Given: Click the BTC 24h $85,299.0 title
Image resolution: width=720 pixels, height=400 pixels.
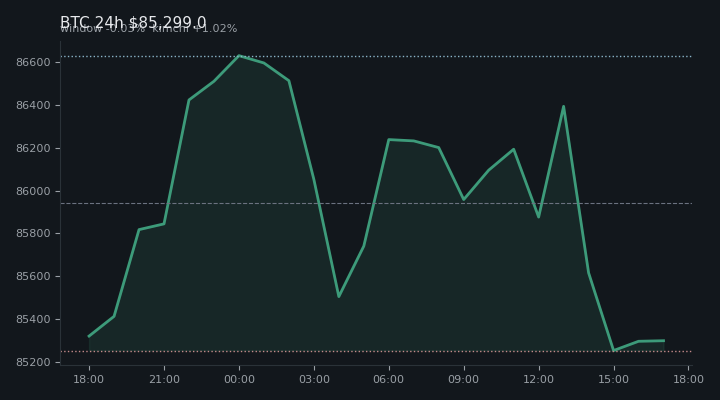Looking at the screenshot, I should pyautogui.click(x=133, y=22).
